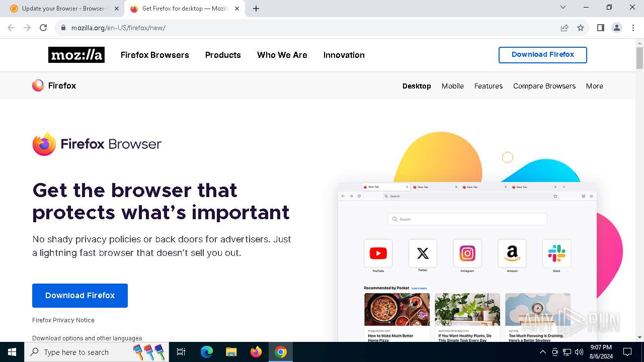Open the Who We Are menu
The width and height of the screenshot is (644, 362).
click(x=282, y=55)
